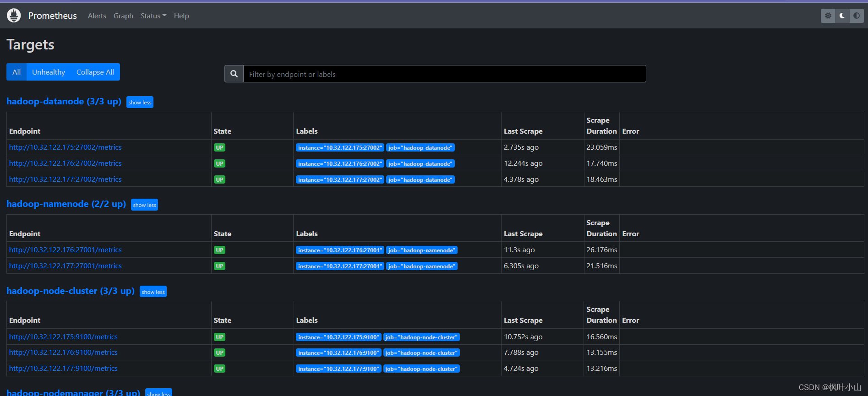Click UP badge for 10.32.122.175:27002
This screenshot has width=868, height=396.
(x=220, y=147)
